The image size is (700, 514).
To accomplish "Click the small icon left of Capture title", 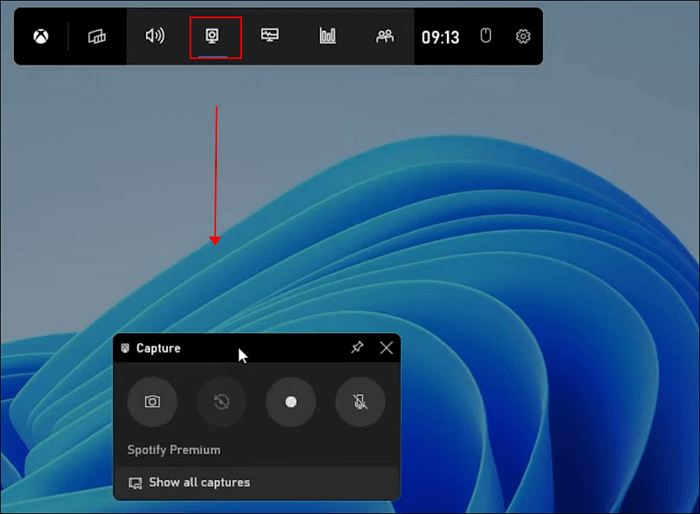I will [125, 348].
